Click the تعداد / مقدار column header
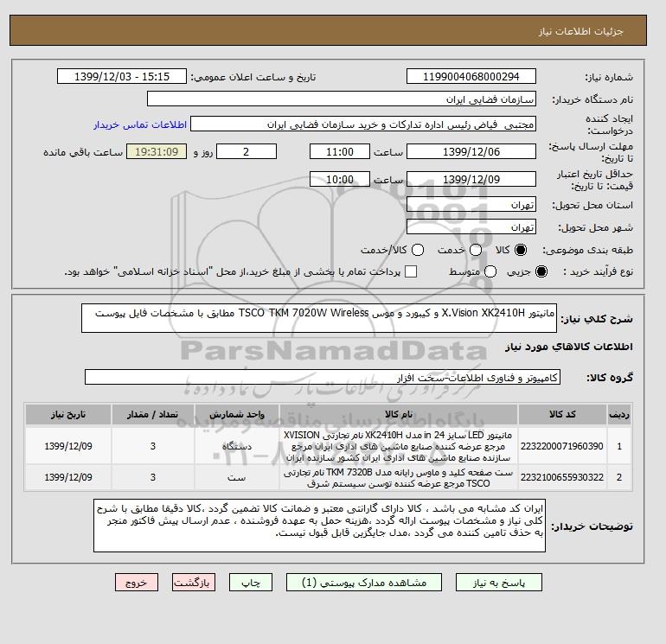This screenshot has height=644, width=666. pyautogui.click(x=153, y=414)
